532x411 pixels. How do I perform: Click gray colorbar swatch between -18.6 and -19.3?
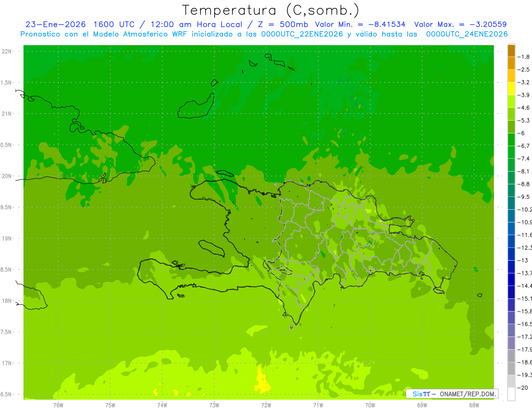pyautogui.click(x=511, y=369)
